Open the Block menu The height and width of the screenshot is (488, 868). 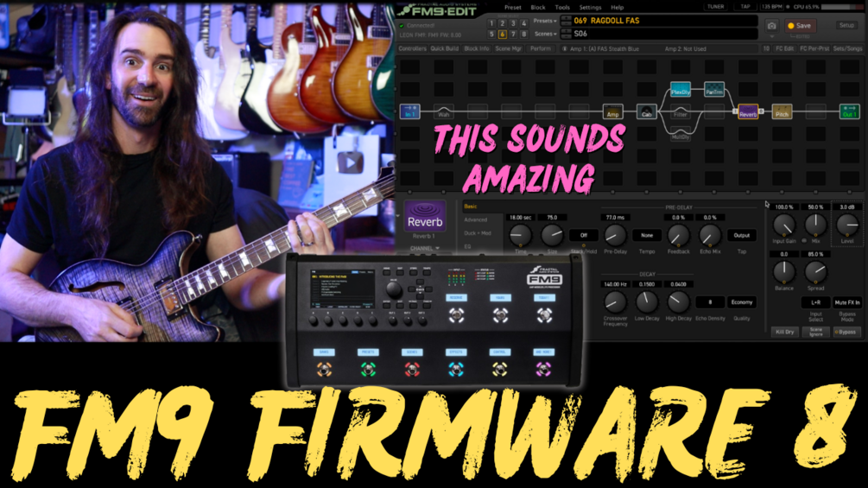click(538, 8)
